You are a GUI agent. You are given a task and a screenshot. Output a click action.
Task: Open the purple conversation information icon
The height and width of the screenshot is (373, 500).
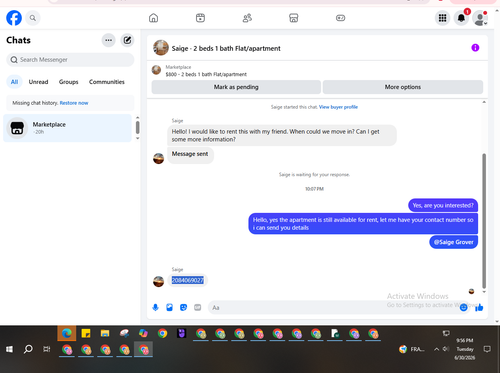[475, 48]
